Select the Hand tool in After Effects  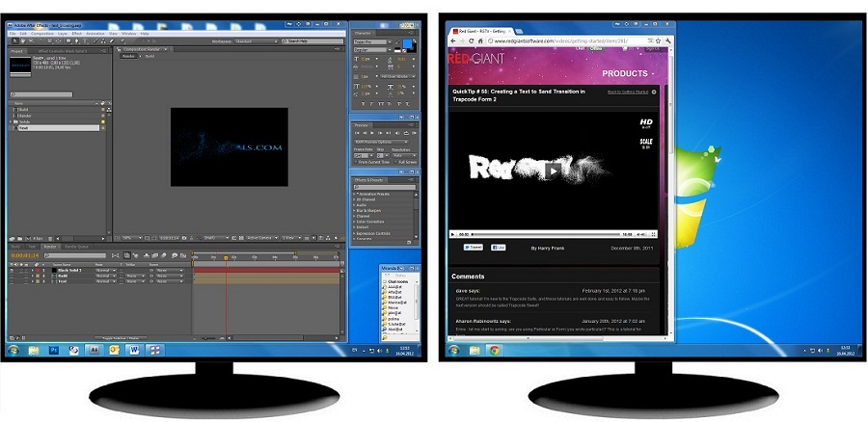[x=23, y=40]
